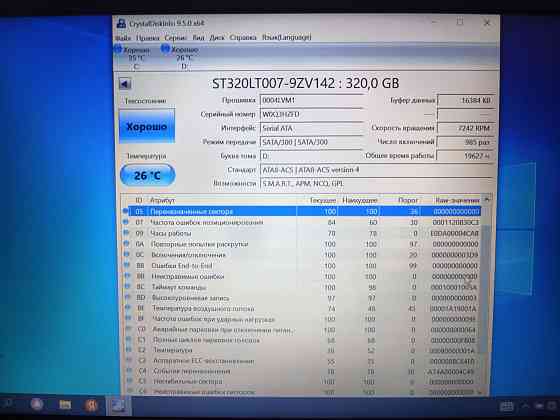Open the Файл menu

tap(122, 38)
